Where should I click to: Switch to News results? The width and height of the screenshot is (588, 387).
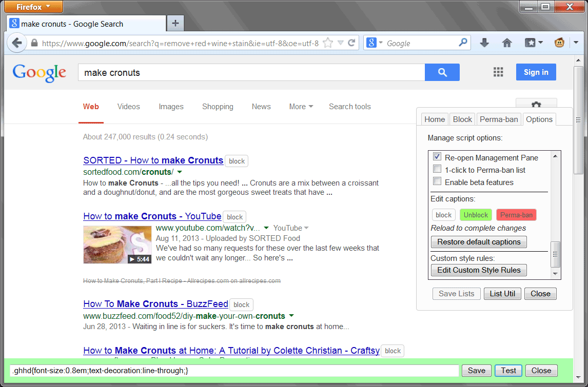(x=261, y=107)
